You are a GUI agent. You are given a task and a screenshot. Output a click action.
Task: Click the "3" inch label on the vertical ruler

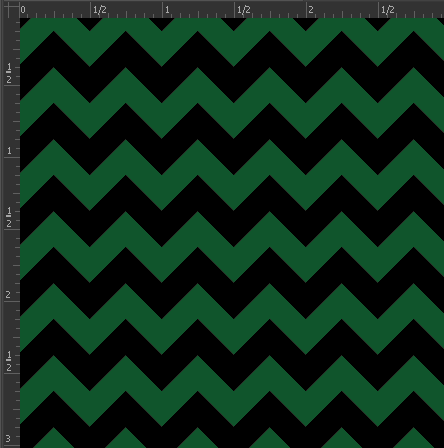click(8, 438)
